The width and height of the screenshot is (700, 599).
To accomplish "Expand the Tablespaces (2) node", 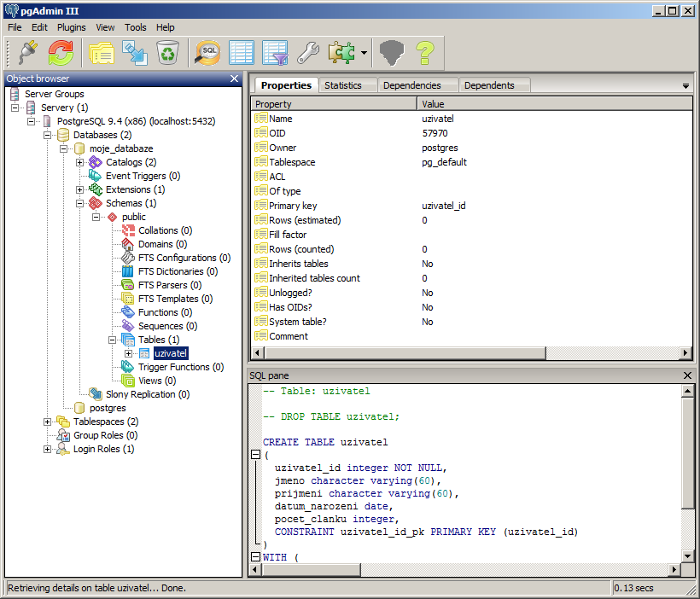I will click(48, 422).
